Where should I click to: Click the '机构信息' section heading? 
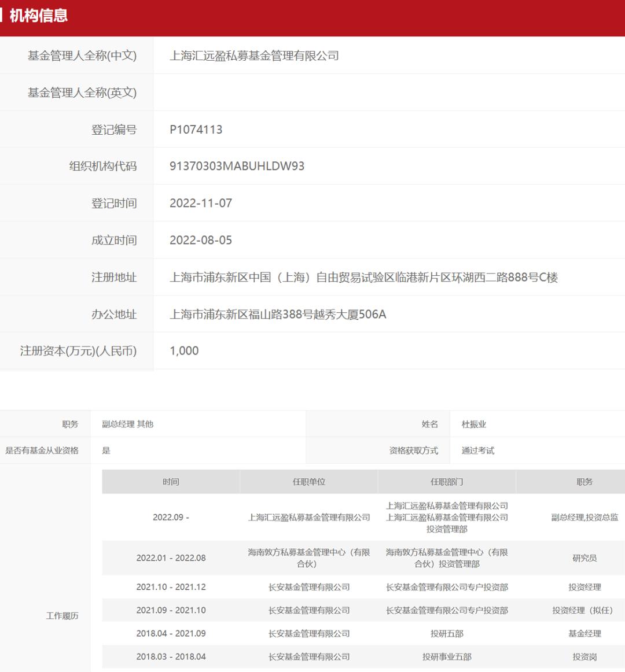pos(39,16)
